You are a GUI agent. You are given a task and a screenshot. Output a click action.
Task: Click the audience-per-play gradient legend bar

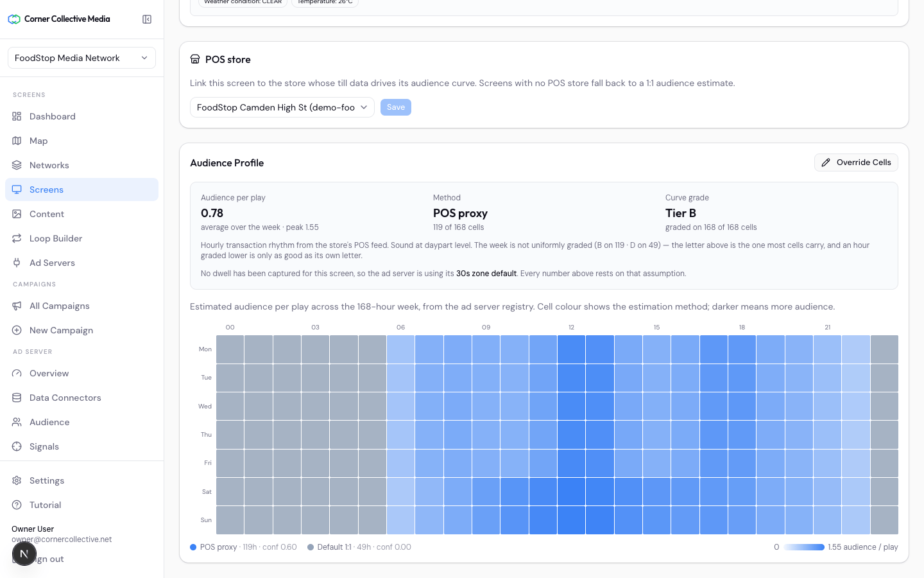(804, 547)
